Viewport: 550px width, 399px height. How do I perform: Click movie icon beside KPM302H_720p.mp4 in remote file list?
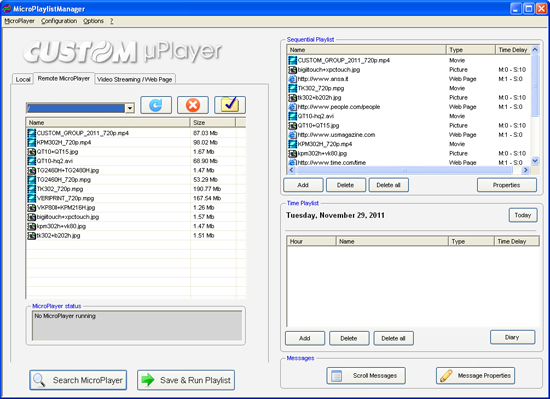(x=32, y=142)
